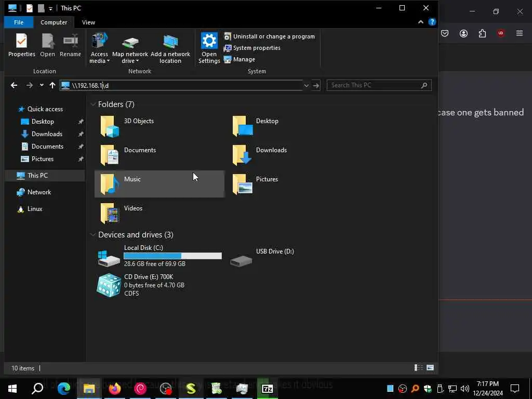Select CD Drive (E:) 700K
The height and width of the screenshot is (399, 532).
(x=159, y=285)
